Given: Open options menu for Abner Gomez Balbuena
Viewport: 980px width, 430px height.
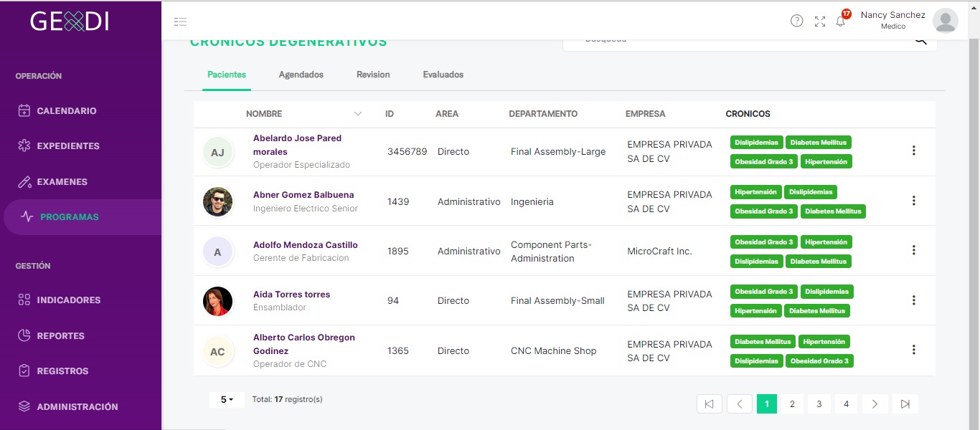Looking at the screenshot, I should click(x=914, y=201).
